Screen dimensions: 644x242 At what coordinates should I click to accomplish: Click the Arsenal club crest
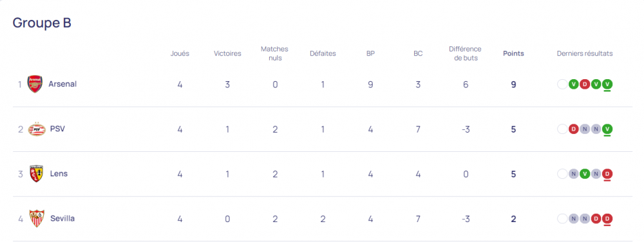35,84
